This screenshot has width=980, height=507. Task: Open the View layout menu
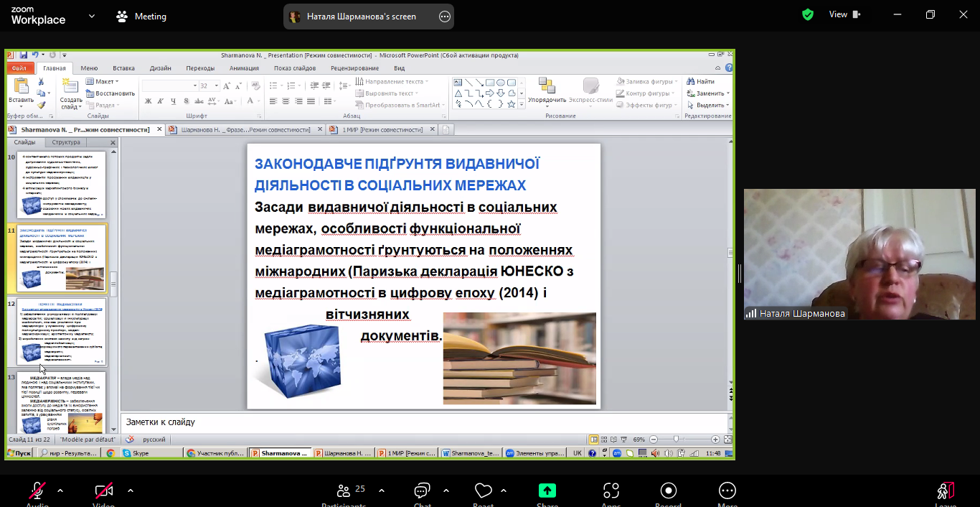[x=844, y=14]
